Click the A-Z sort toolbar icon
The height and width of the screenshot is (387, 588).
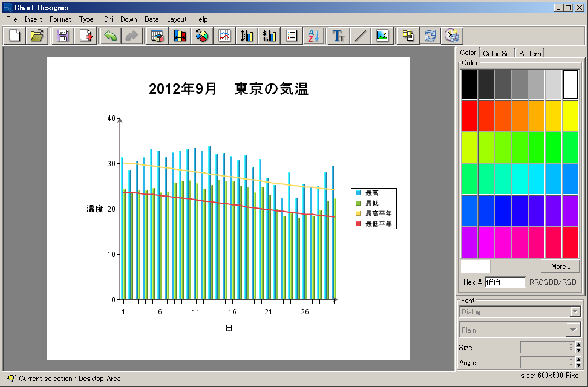(313, 36)
